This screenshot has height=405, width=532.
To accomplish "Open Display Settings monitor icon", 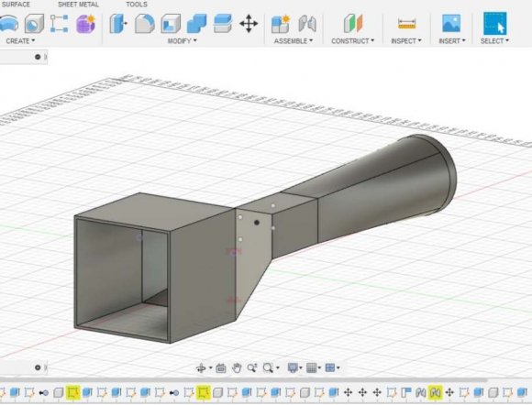I will 293,367.
